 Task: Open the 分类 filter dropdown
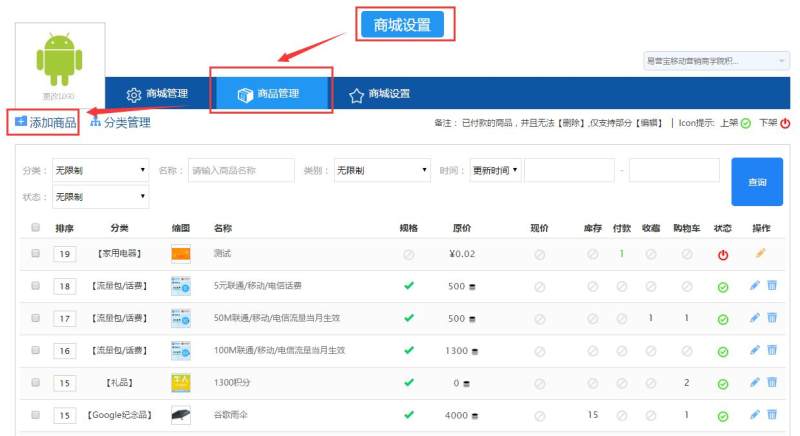pyautogui.click(x=100, y=171)
